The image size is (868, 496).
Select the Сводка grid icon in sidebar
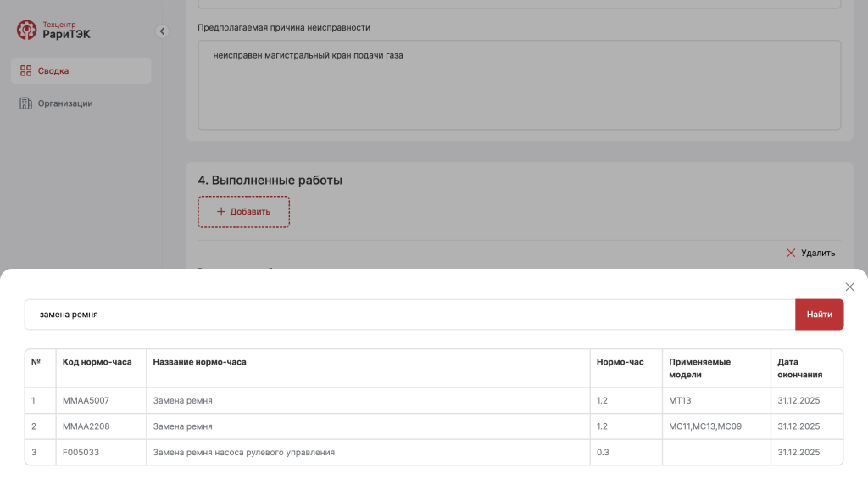(x=24, y=70)
